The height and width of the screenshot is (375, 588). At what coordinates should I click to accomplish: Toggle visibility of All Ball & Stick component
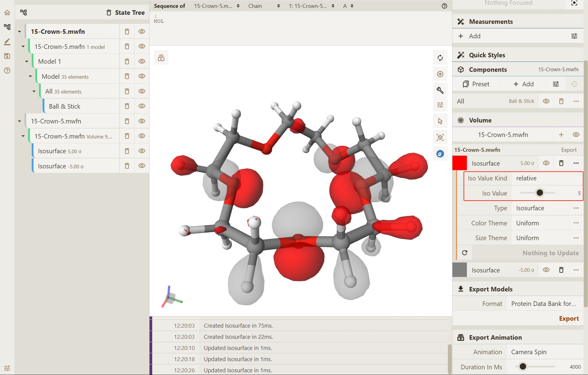click(x=546, y=101)
